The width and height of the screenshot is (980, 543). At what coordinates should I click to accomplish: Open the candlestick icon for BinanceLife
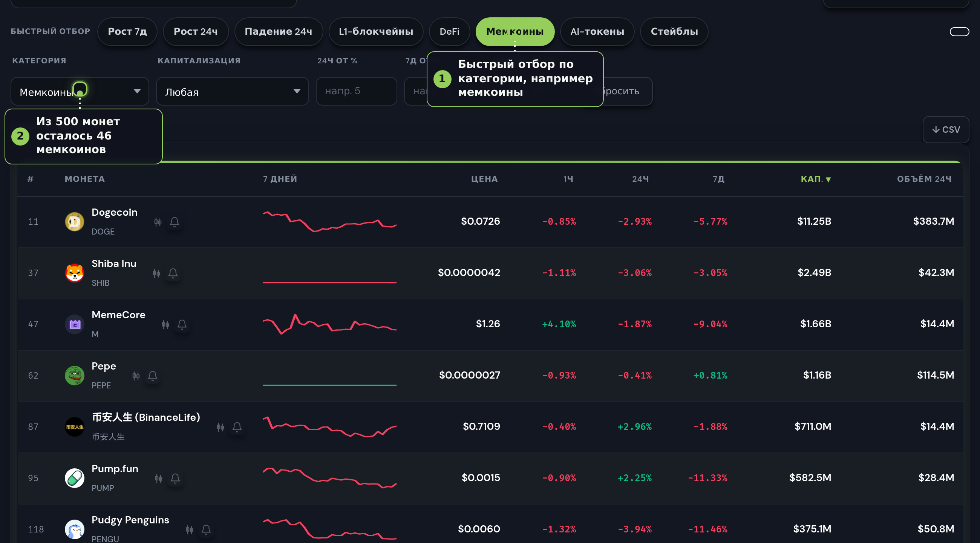(x=220, y=427)
